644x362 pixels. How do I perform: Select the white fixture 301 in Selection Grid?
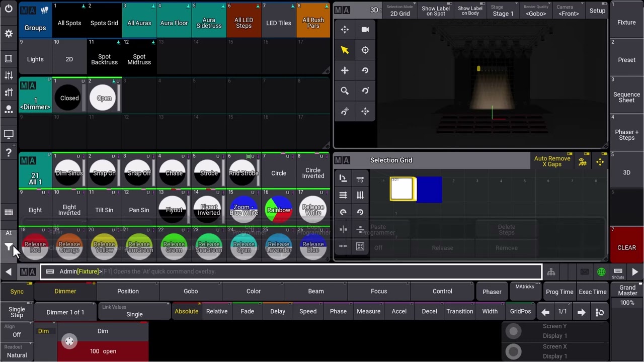click(x=403, y=190)
